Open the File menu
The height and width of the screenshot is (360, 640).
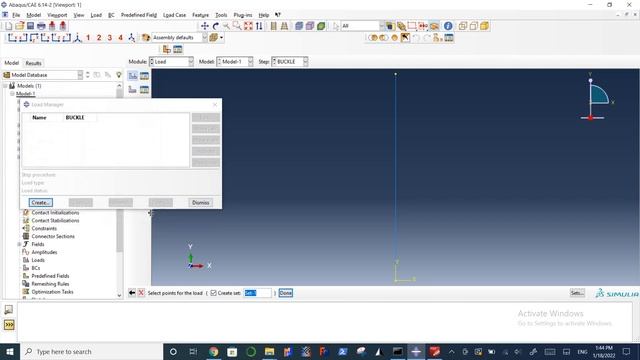(16, 15)
